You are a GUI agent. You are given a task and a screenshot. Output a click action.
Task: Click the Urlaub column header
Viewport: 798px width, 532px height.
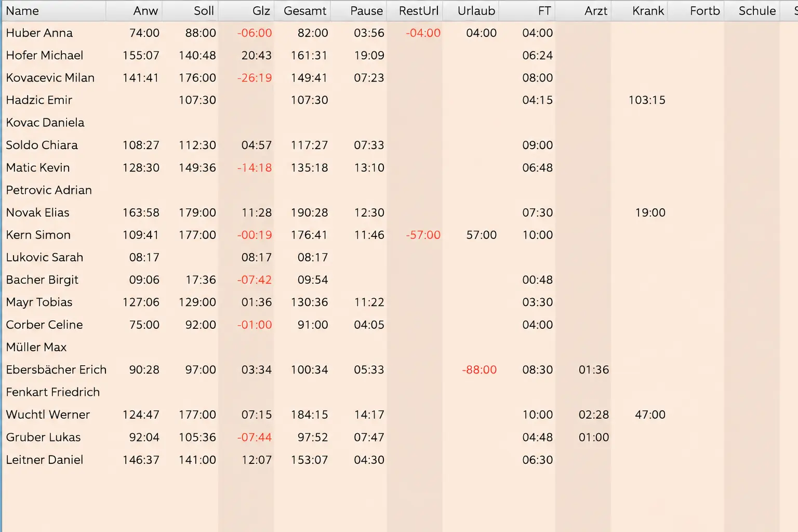(x=471, y=11)
